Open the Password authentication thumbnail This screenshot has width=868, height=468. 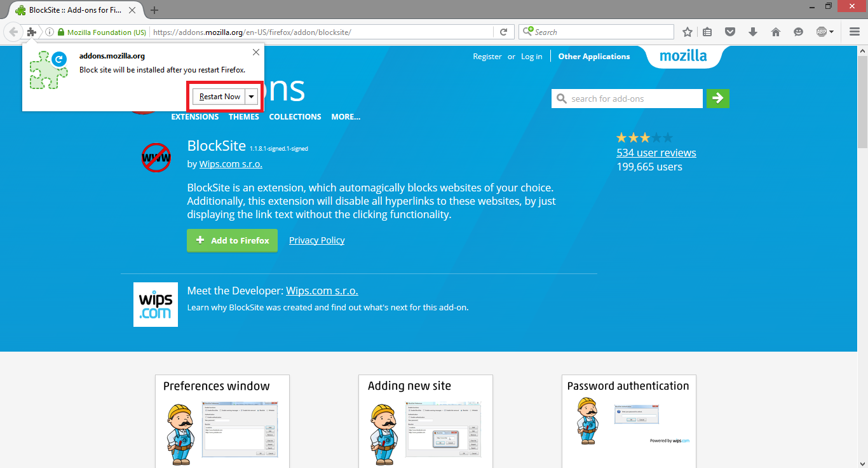pyautogui.click(x=629, y=422)
